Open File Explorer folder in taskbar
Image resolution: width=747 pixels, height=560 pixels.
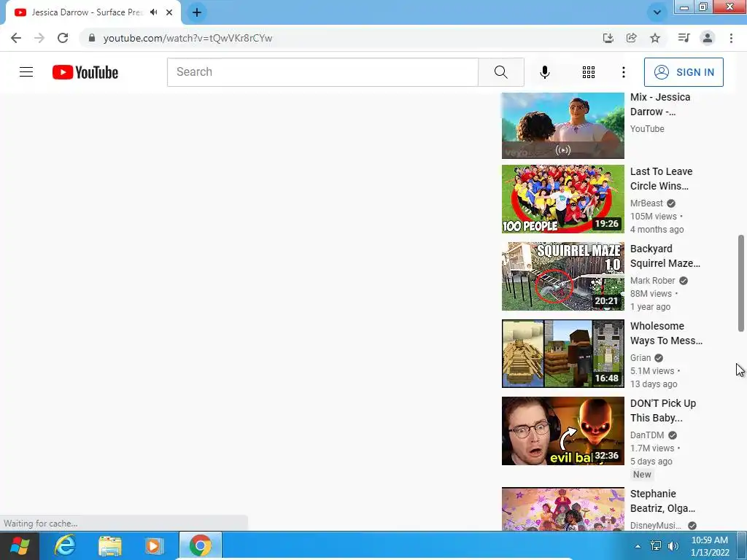click(109, 545)
